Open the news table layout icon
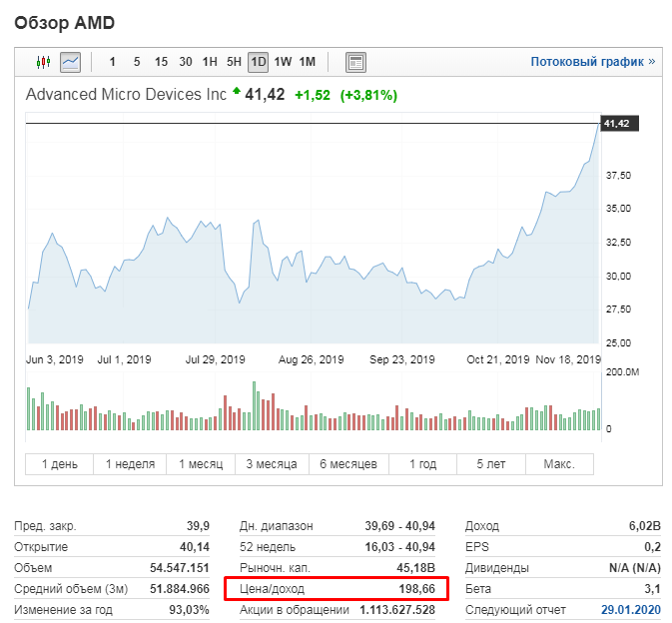672x623 pixels. [355, 62]
